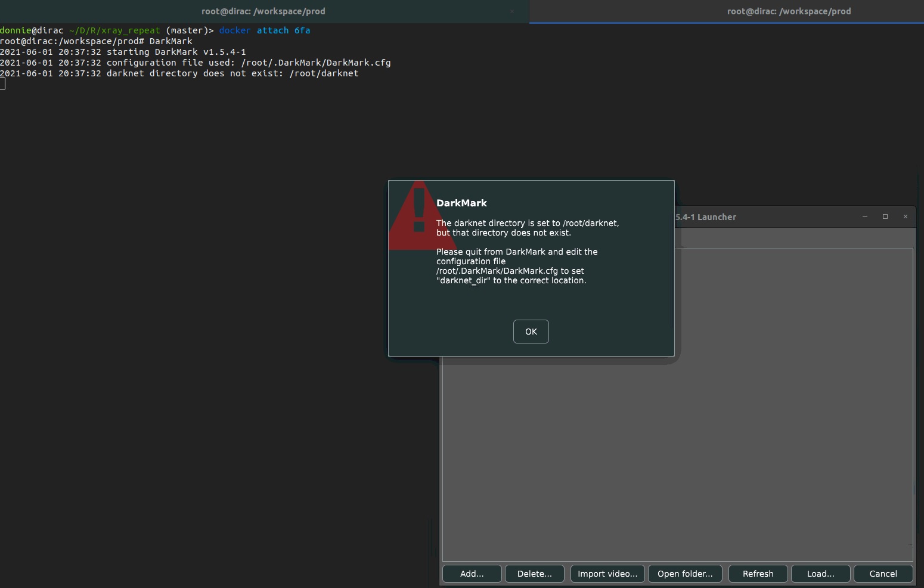The height and width of the screenshot is (588, 924).
Task: Close the Launcher window
Action: (x=906, y=216)
